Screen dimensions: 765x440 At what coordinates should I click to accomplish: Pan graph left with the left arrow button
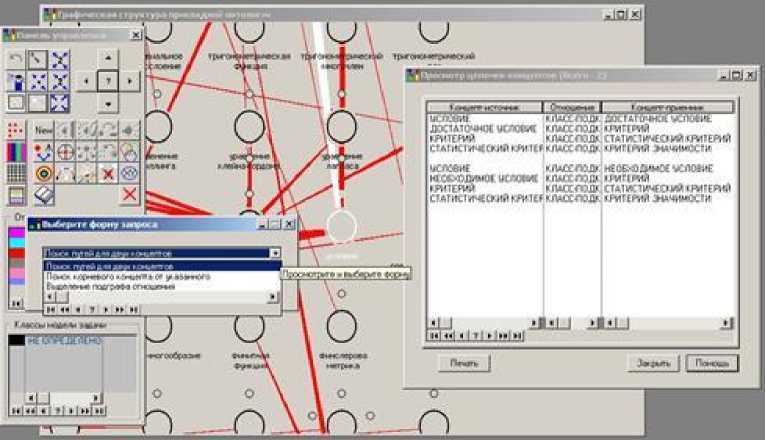[x=86, y=81]
